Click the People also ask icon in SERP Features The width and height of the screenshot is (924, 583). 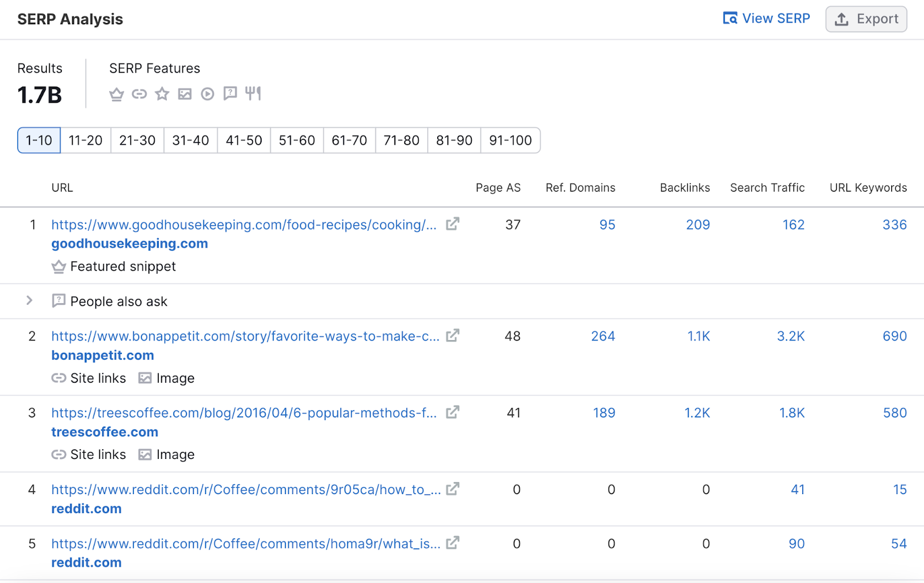pyautogui.click(x=230, y=94)
